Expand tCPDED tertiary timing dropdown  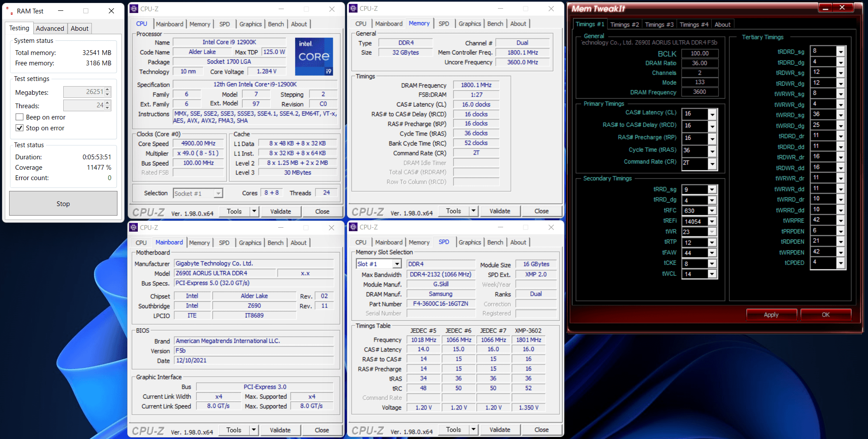pos(841,263)
